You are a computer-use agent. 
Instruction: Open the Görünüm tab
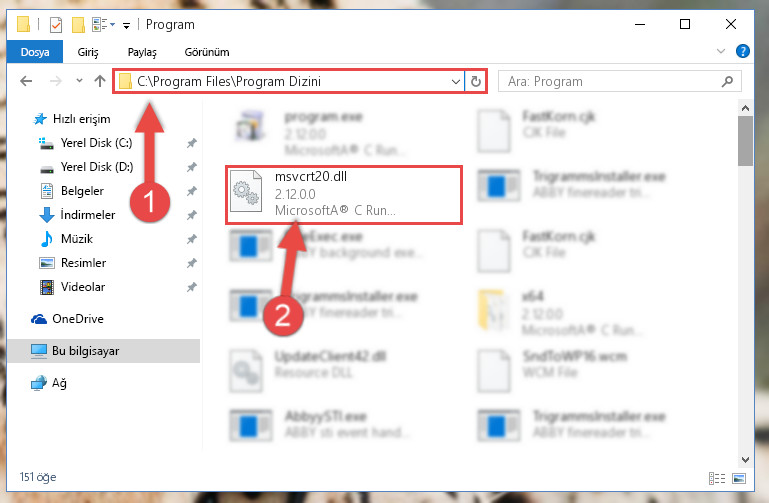point(206,52)
